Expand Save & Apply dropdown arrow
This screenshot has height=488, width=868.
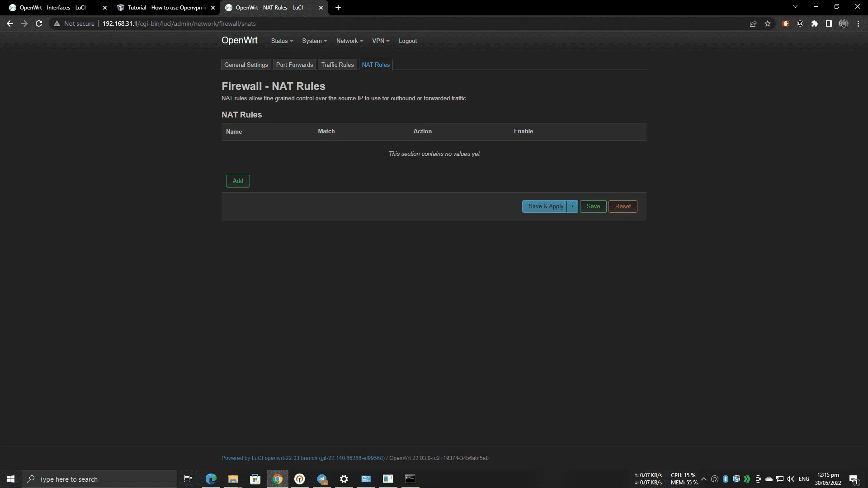572,206
